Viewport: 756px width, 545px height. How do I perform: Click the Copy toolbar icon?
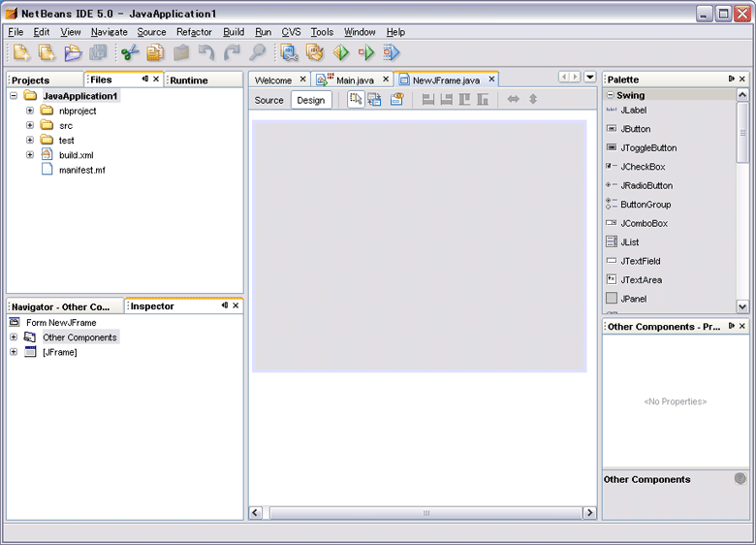click(x=155, y=52)
